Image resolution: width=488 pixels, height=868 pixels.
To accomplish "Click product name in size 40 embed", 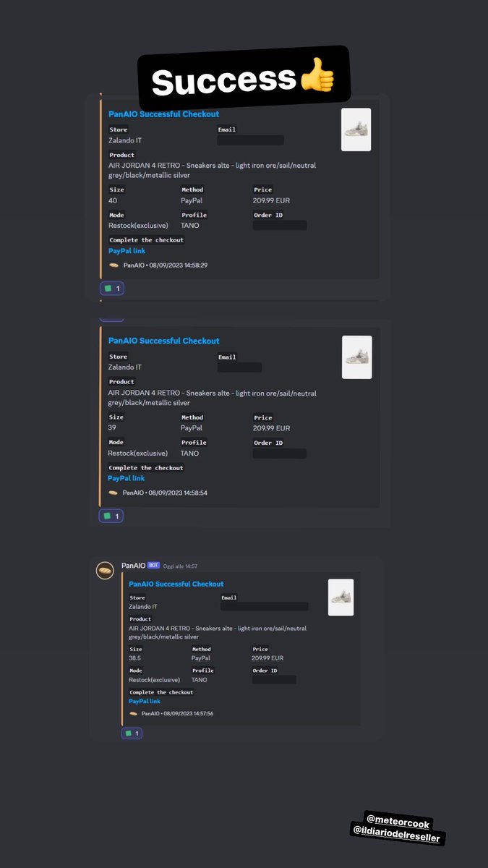I will [x=212, y=170].
